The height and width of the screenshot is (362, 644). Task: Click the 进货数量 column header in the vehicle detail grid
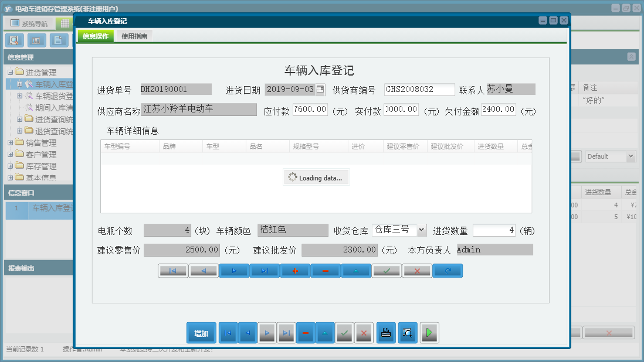coord(496,146)
